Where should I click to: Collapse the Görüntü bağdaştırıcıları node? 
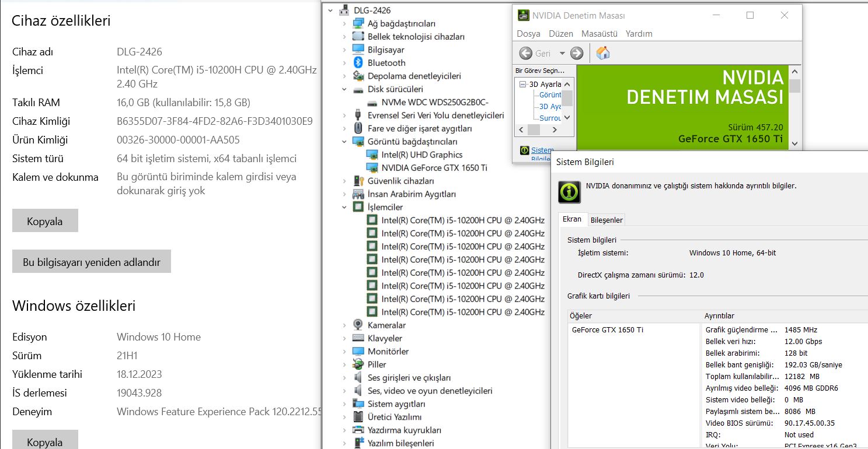point(344,142)
